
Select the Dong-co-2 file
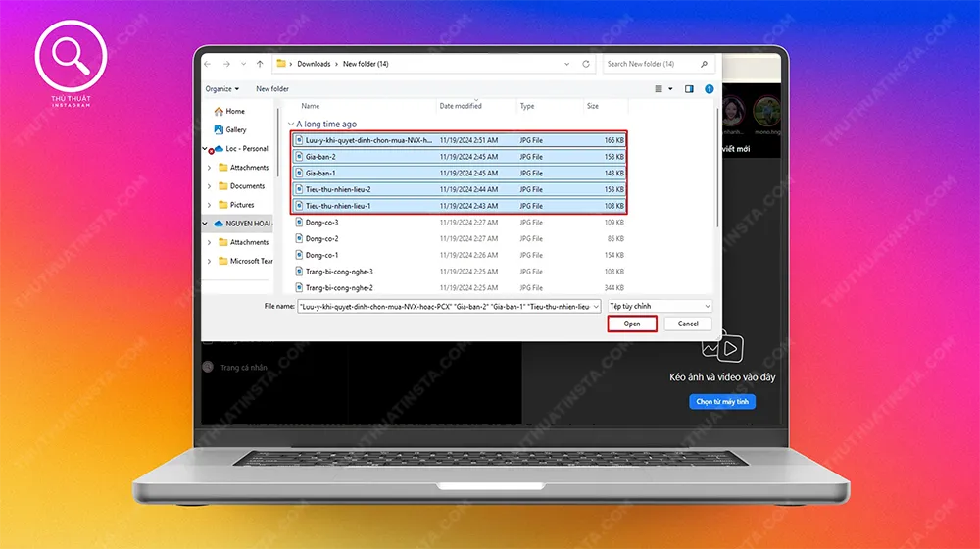[x=459, y=238]
